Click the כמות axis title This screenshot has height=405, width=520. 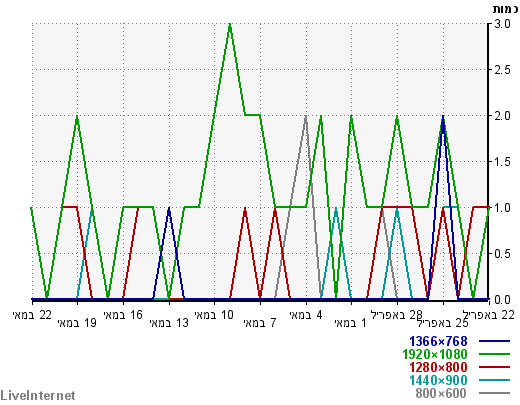point(505,9)
